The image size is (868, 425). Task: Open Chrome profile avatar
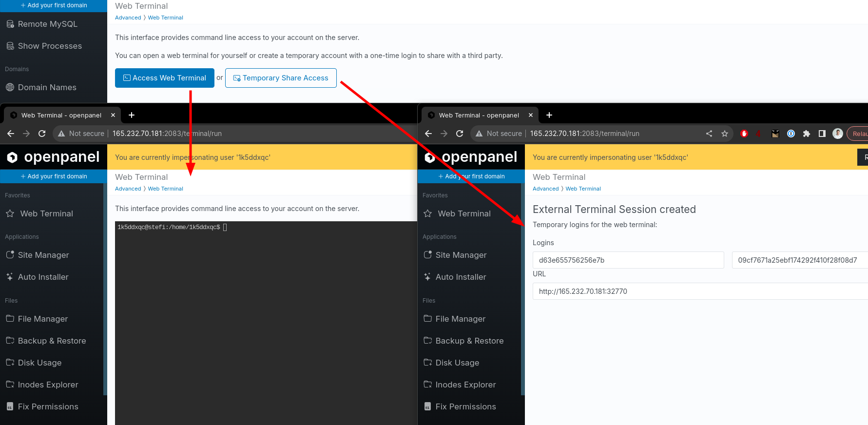coord(838,134)
